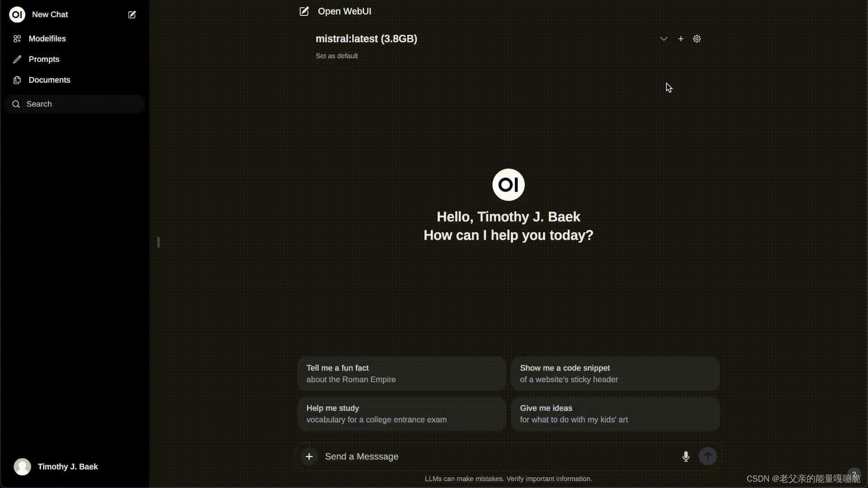Click the Set as default link
868x488 pixels.
[336, 56]
